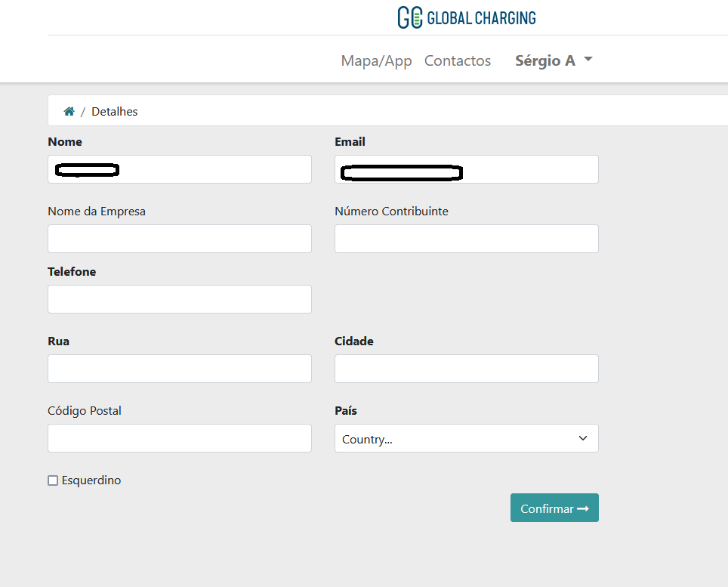Focus the Nome input field
728x587 pixels.
pyautogui.click(x=179, y=169)
